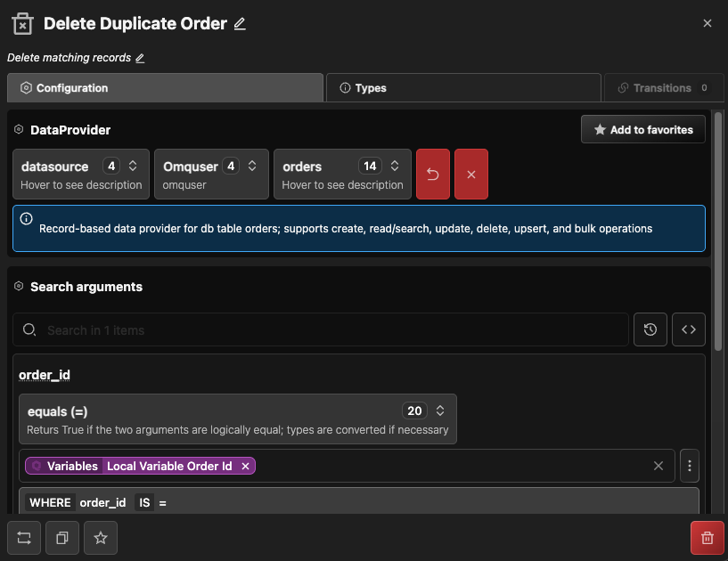
Task: Click Add to favorites button
Action: tap(642, 130)
